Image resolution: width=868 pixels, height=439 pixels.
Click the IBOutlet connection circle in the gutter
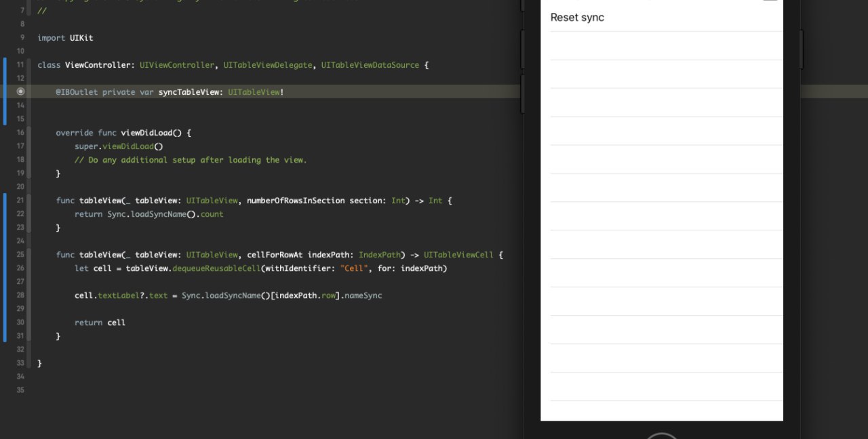tap(20, 91)
